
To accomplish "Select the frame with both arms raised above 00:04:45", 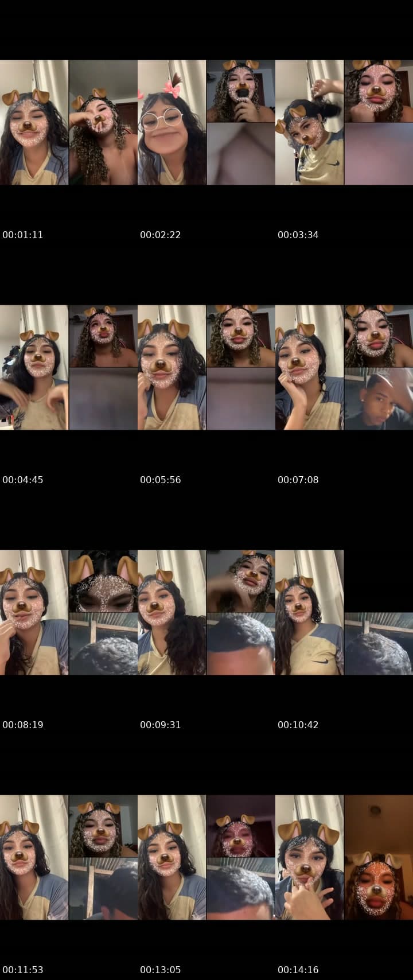I will [34, 367].
